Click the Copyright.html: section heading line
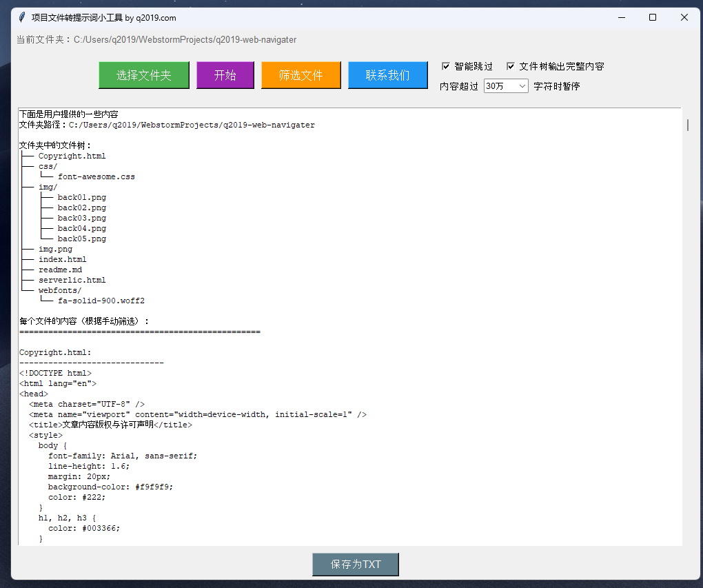 [x=55, y=352]
